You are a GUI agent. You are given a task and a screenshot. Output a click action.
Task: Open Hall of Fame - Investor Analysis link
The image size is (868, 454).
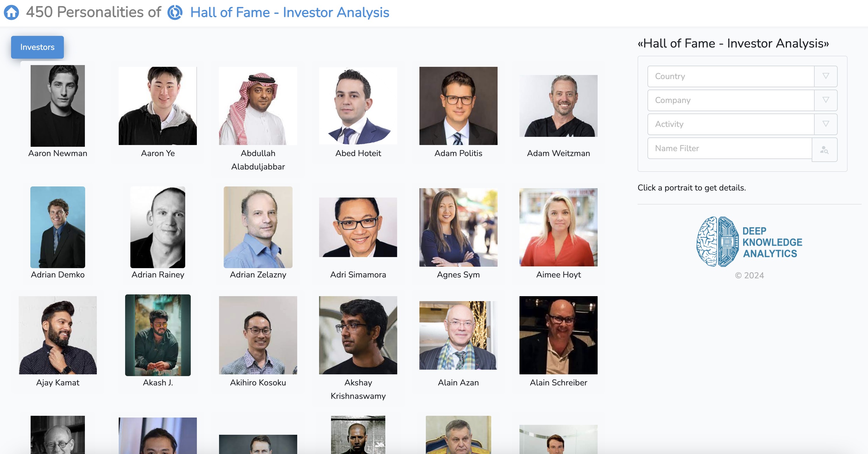(x=289, y=13)
